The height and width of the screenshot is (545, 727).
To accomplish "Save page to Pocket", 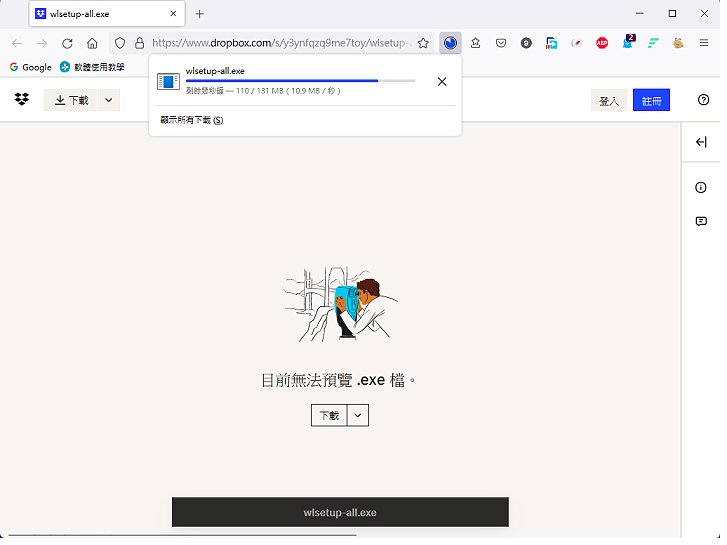I will pos(501,44).
